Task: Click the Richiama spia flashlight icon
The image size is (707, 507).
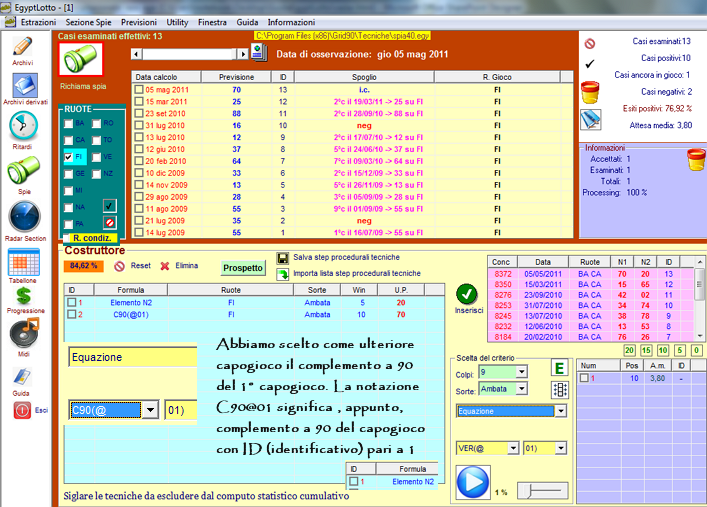Action: click(81, 60)
